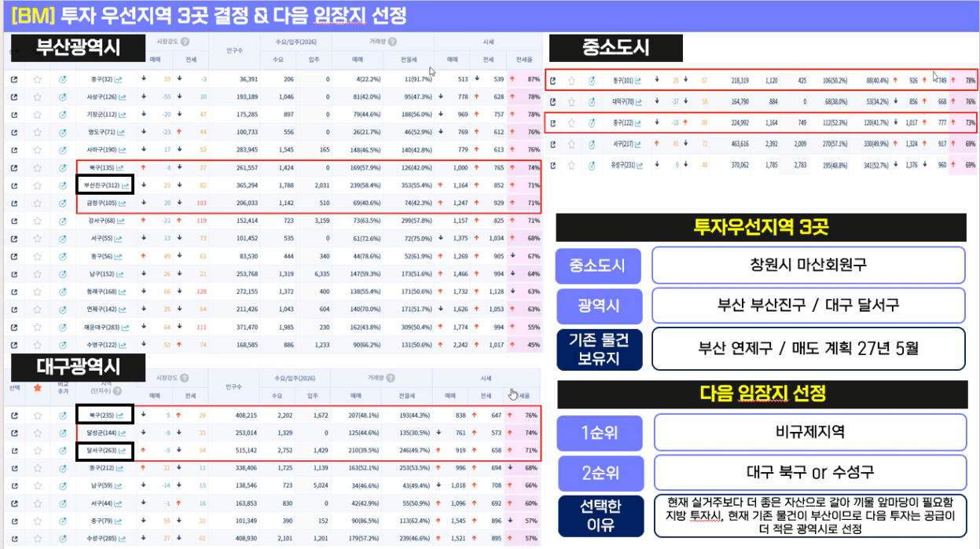Add 서구(217) to comparison in 중소도시 table
Viewport: 980px width, 549px height.
coord(591,144)
